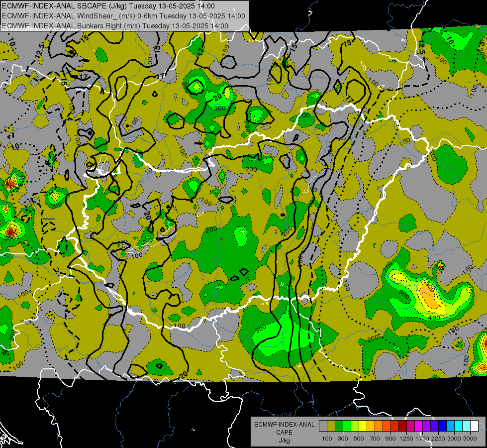Viewport: 487px width, 448px height.
Task: Click the 3000 tick label in legend
Action: 454,439
